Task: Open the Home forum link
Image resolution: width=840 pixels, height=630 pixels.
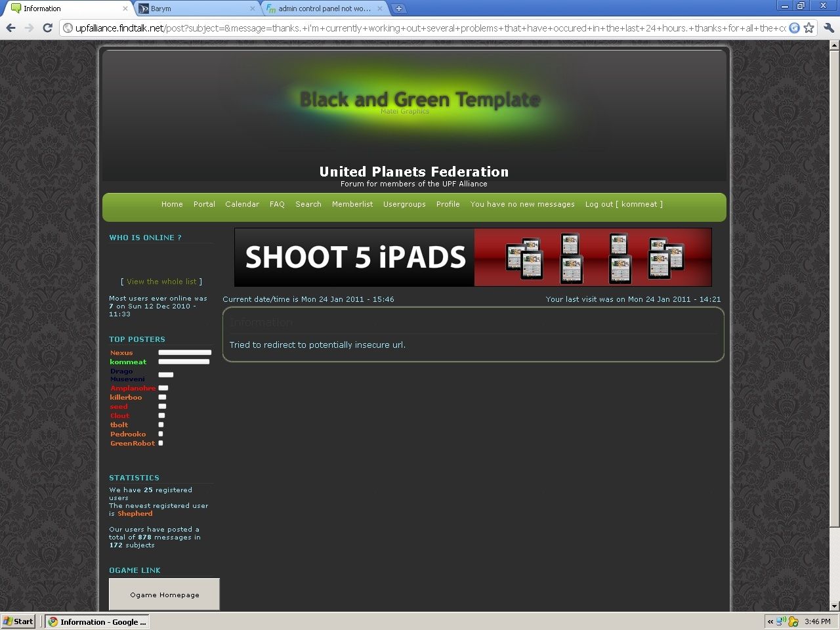Action: (172, 204)
